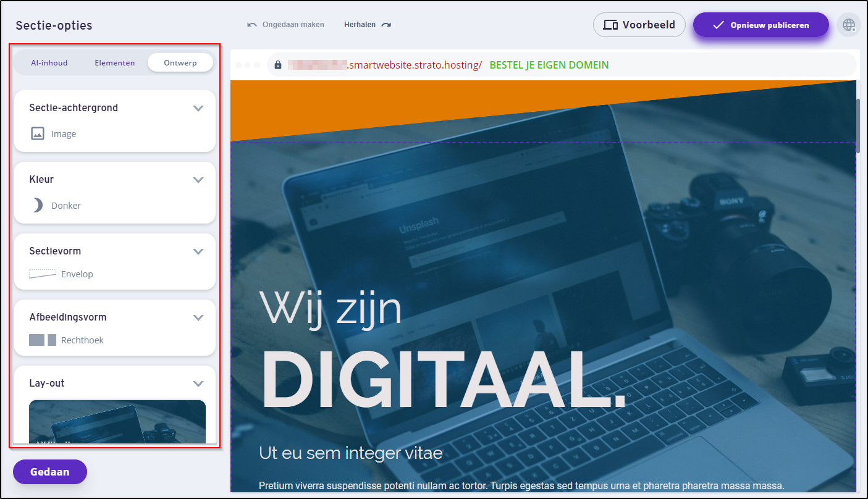Open the globe icon in the top right corner
Screen dimensions: 868x499
(x=849, y=25)
